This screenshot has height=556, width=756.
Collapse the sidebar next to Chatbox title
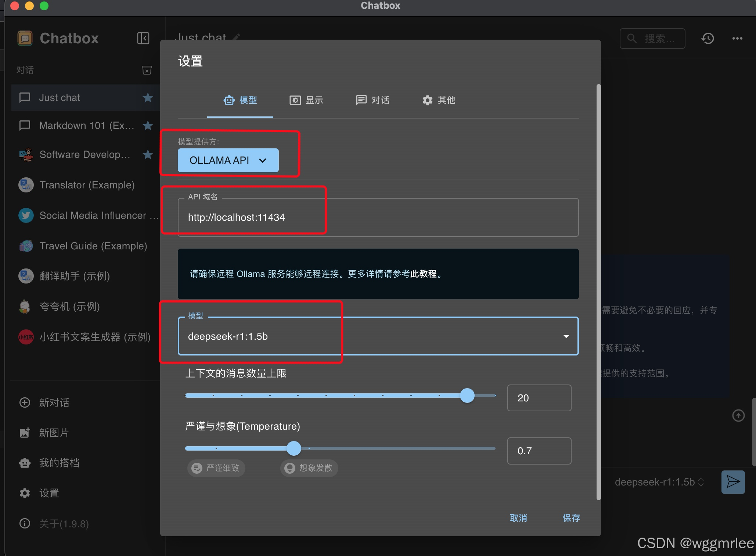[x=143, y=38]
